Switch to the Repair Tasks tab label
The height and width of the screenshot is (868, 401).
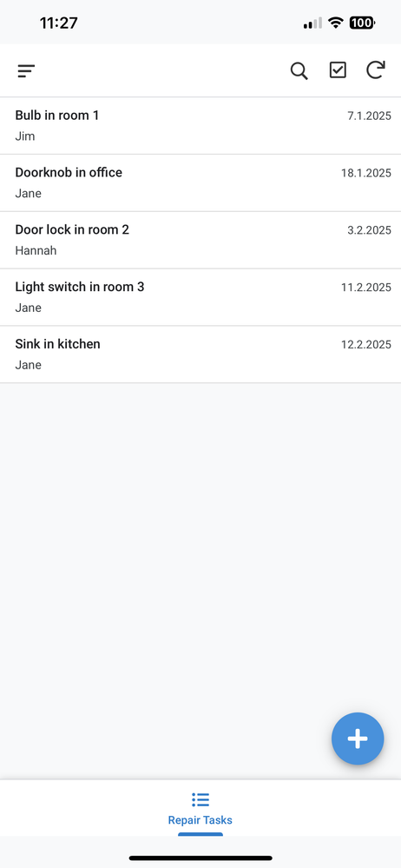[200, 820]
